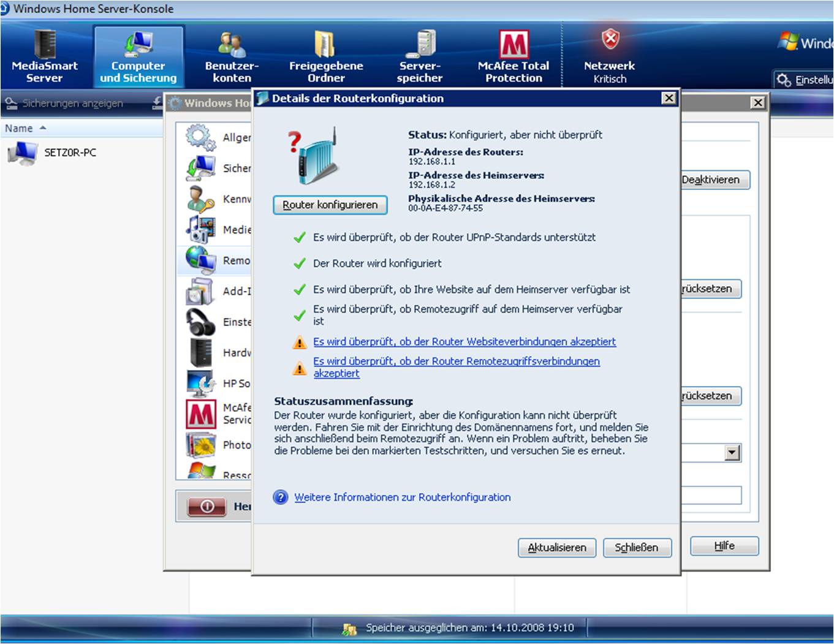
Task: Click the Schließen button
Action: [637, 547]
